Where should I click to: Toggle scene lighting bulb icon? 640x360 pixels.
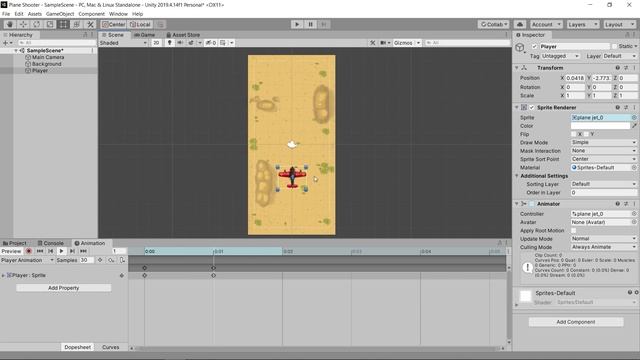(169, 42)
